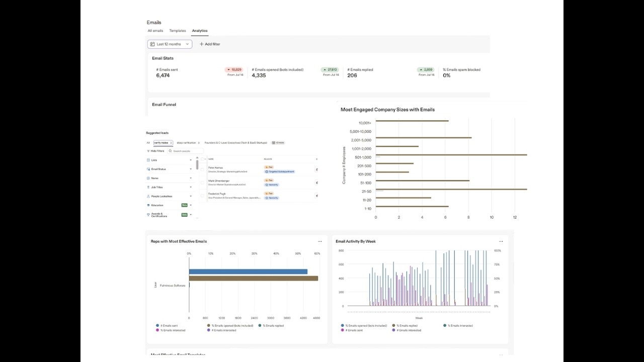Click the calendar icon in date filter
644x362 pixels.
152,44
